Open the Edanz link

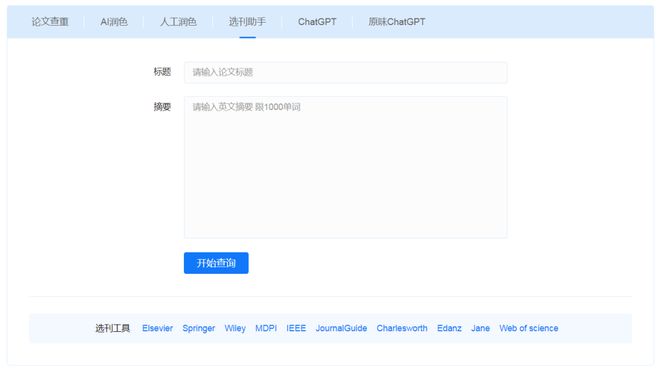point(449,328)
